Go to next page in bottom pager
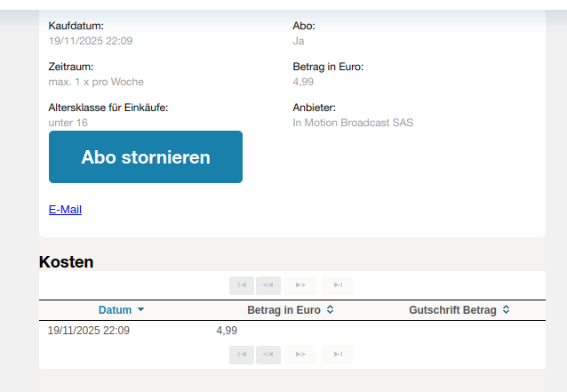 point(300,355)
